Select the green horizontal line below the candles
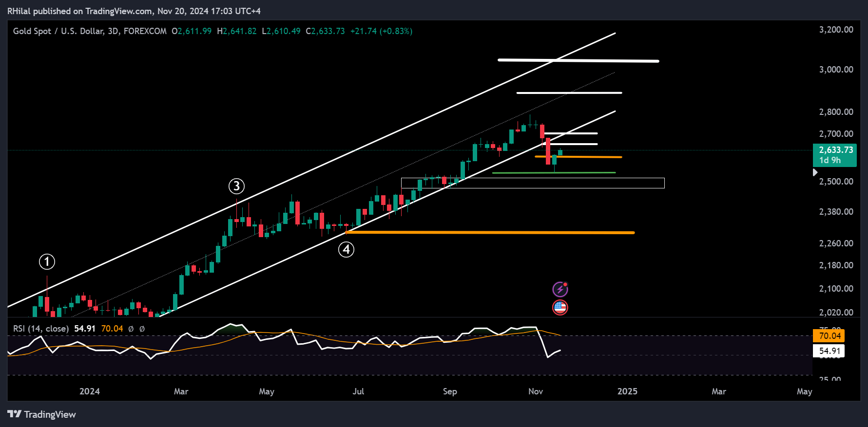The image size is (868, 427). click(554, 173)
